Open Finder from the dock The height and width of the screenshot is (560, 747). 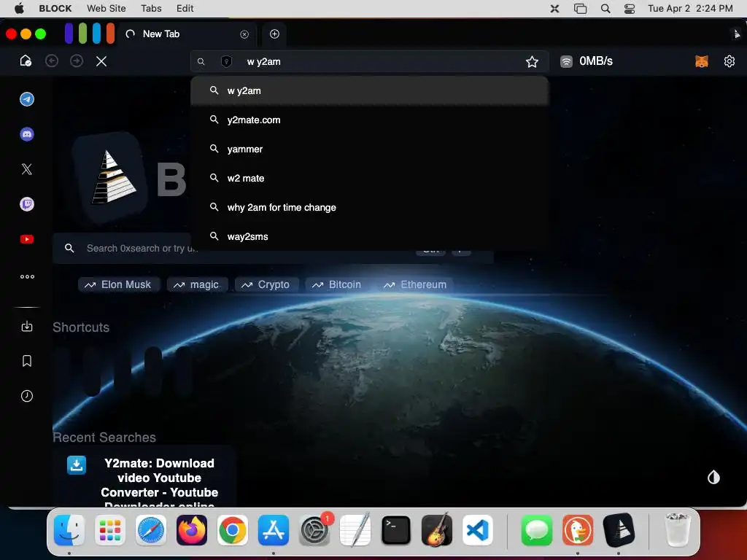pos(69,530)
